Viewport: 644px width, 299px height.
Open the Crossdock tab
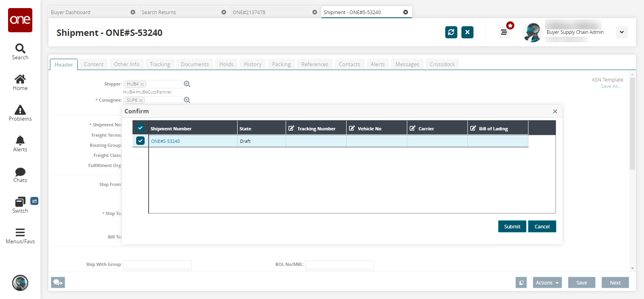[x=442, y=64]
